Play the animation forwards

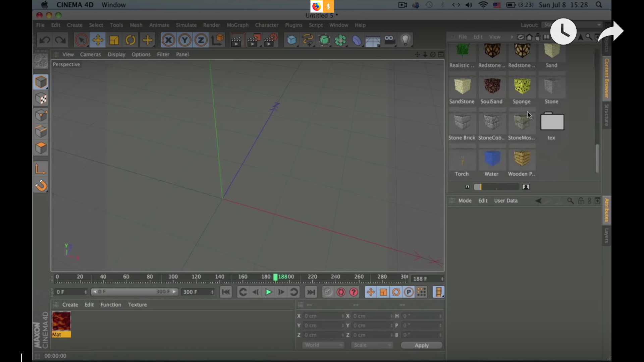(268, 292)
